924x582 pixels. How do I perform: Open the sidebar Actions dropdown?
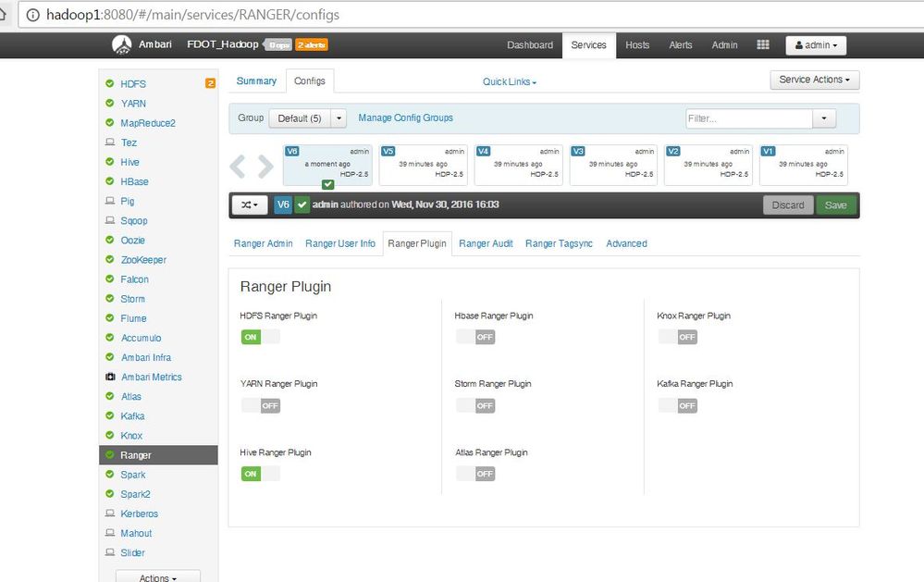coord(158,576)
